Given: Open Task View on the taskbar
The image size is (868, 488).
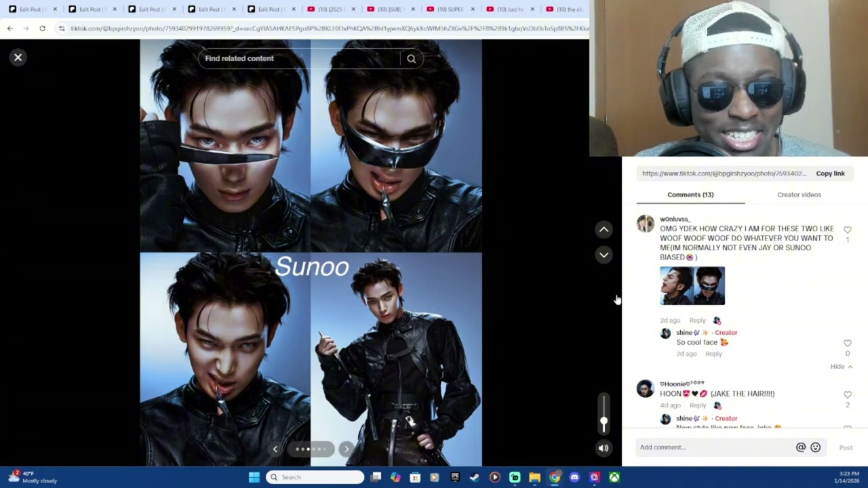Looking at the screenshot, I should coord(376,477).
